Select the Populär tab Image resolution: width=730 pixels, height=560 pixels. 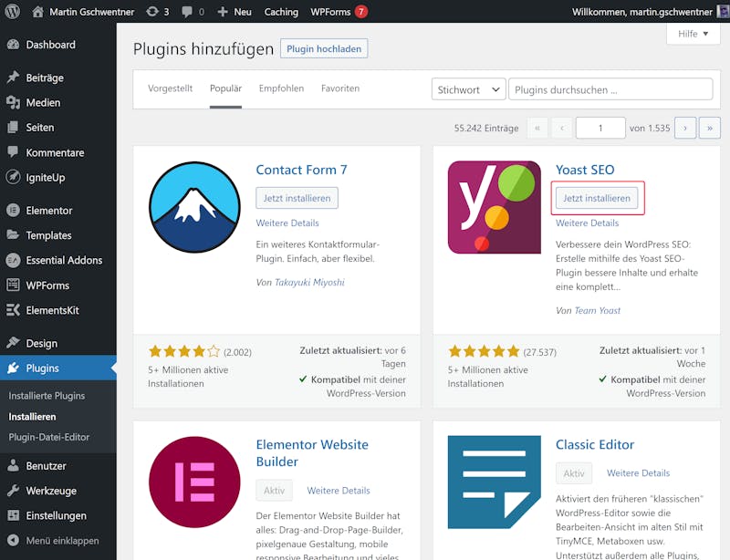tap(225, 88)
